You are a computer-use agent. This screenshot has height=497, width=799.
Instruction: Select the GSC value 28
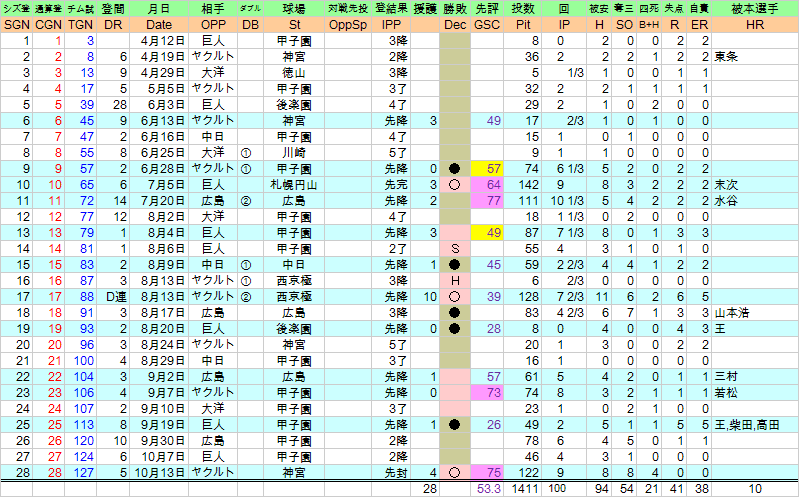[487, 329]
